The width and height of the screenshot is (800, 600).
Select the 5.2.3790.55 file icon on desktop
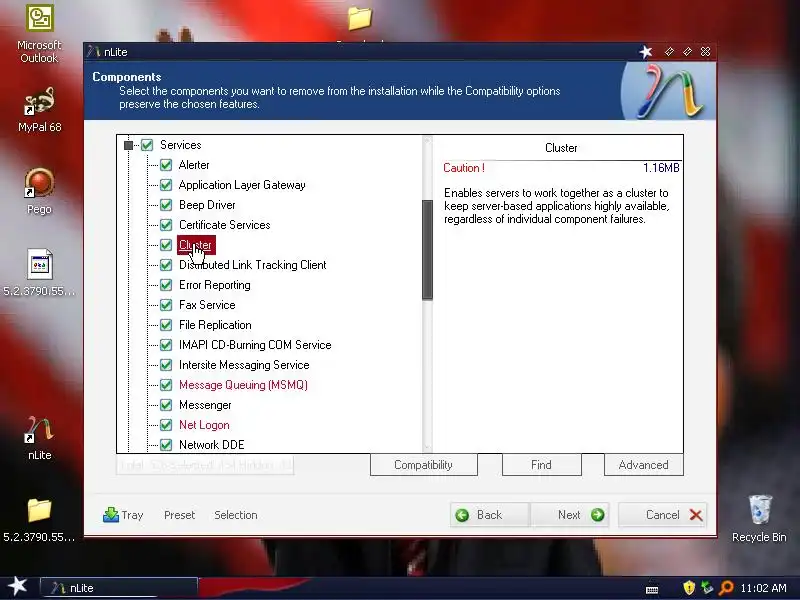tap(39, 272)
